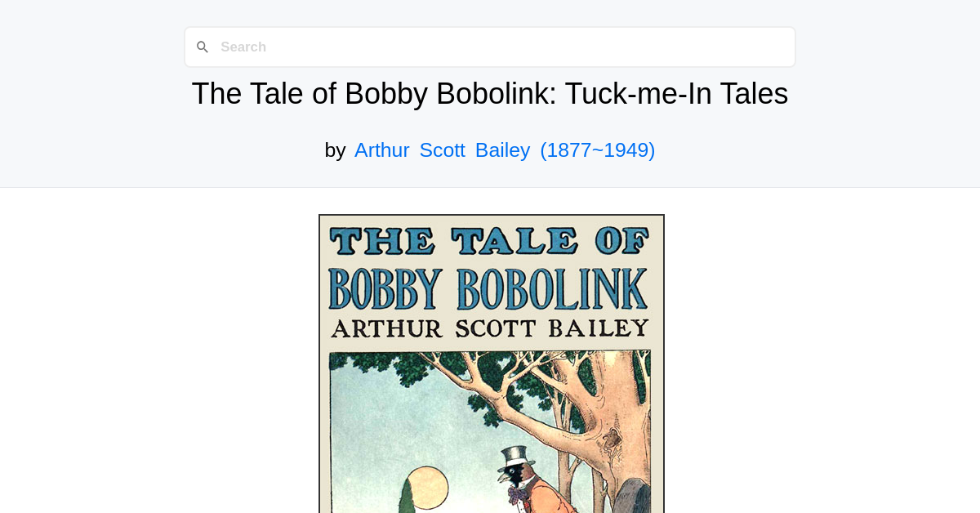
Task: Click the page heading 'The Tale of Bobby Bobolink'
Action: coord(490,93)
